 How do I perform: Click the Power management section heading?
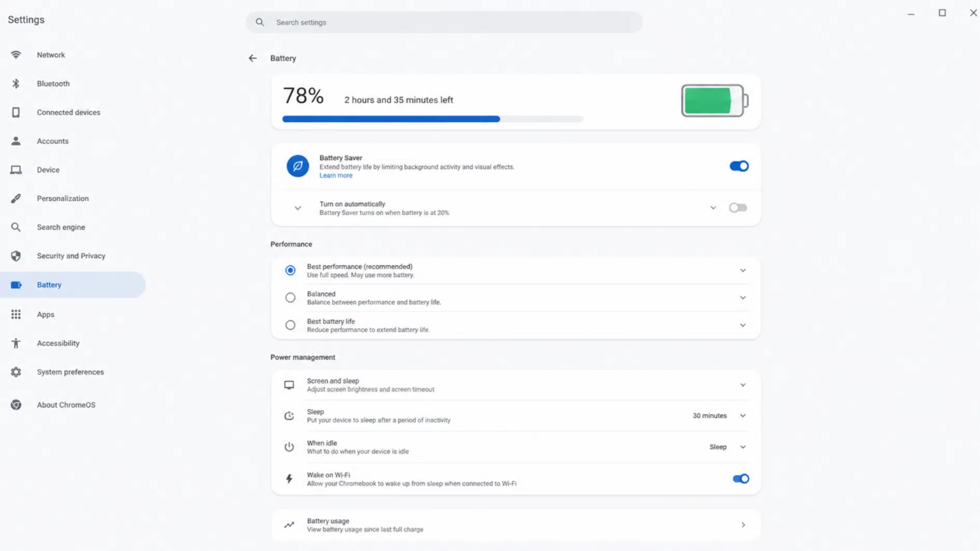pos(303,357)
